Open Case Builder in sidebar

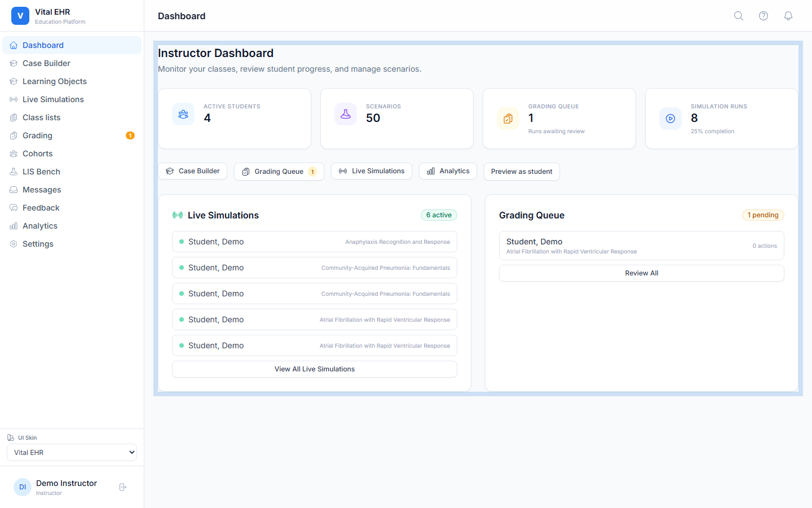click(72, 63)
